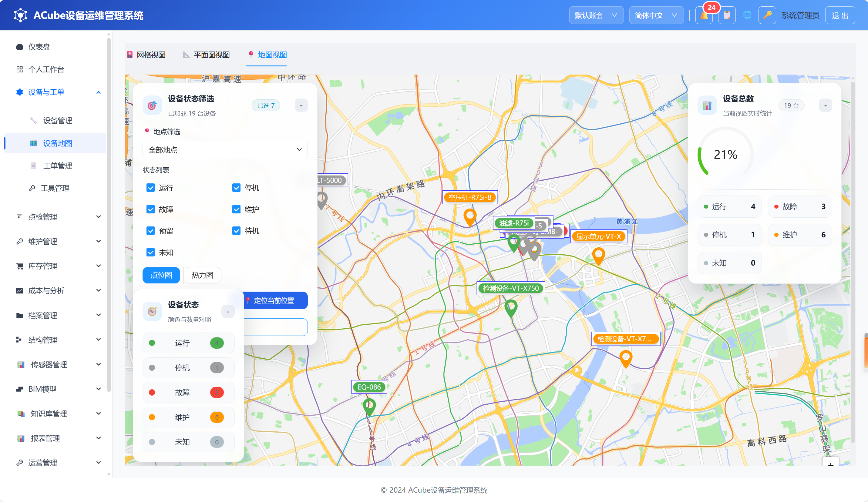
Task: Click the input field below 定位当前位置
Action: [276, 327]
